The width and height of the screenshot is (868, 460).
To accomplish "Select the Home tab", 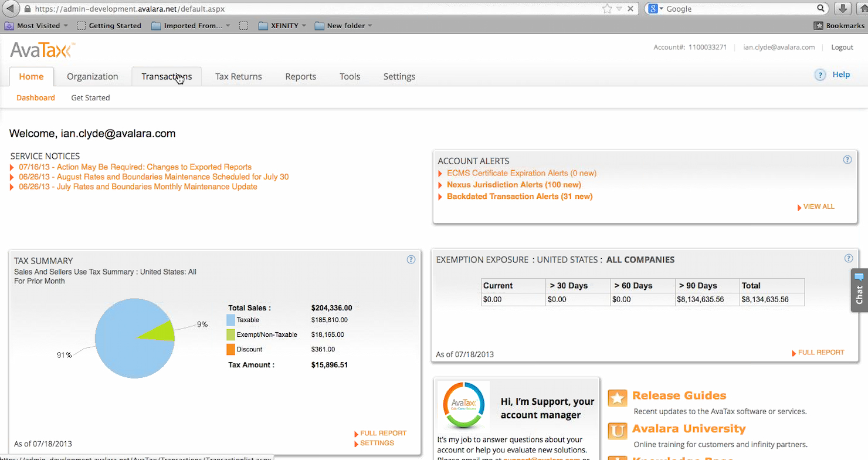I will click(31, 76).
